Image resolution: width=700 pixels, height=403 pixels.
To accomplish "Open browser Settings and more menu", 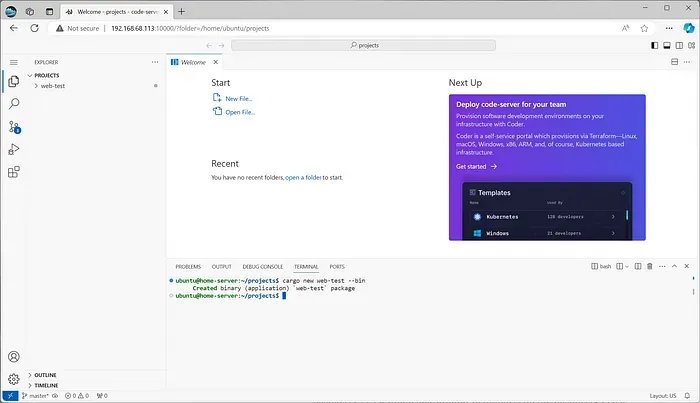I will coord(669,28).
